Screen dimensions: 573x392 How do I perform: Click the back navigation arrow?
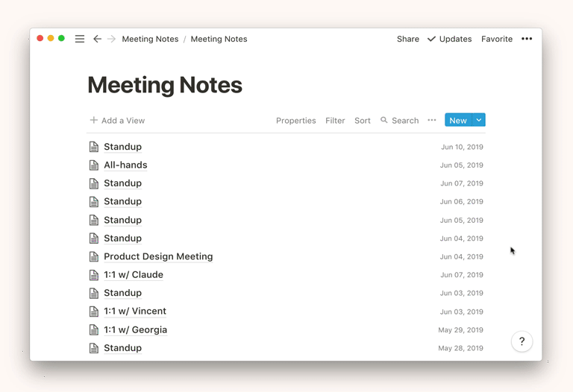click(97, 39)
